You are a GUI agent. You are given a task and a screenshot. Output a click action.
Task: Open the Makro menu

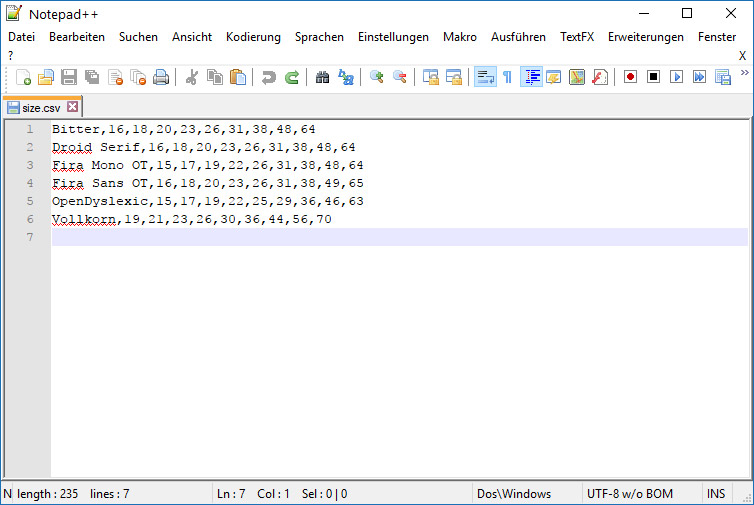[x=460, y=37]
